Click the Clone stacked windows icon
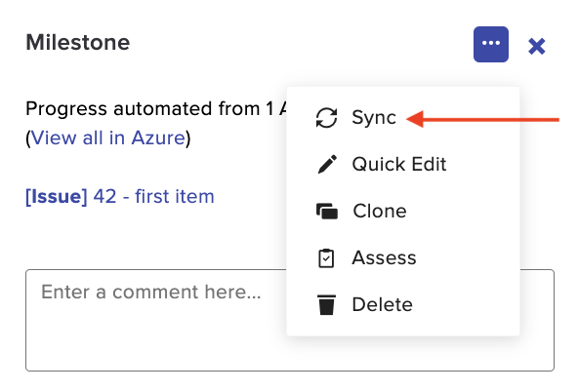The image size is (578, 392). (x=327, y=212)
